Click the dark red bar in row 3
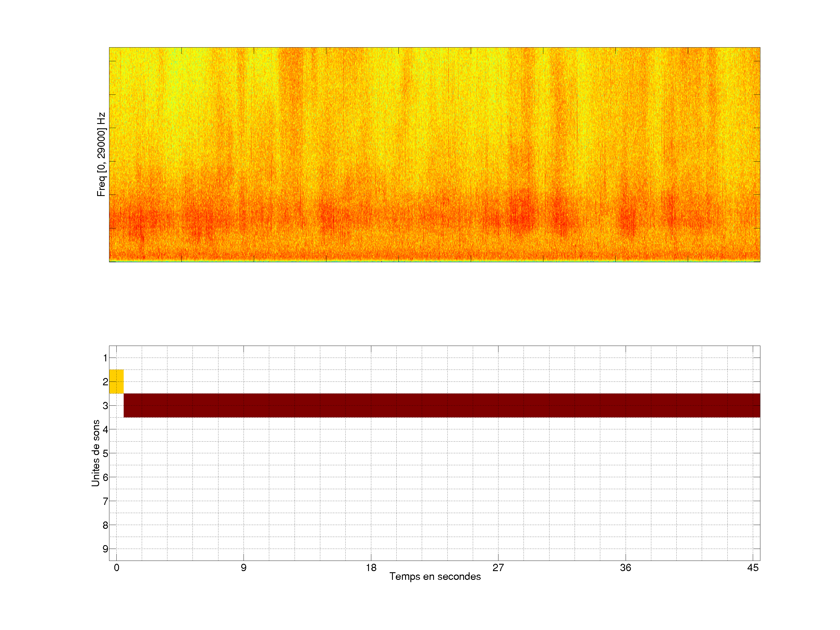This screenshot has width=840, height=630. (442, 405)
